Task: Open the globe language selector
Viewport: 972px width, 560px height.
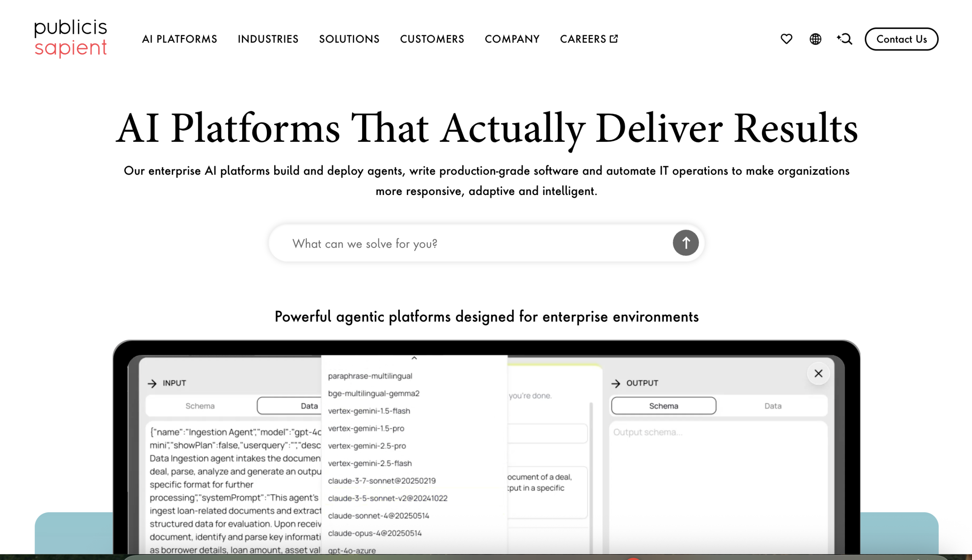Action: (815, 39)
